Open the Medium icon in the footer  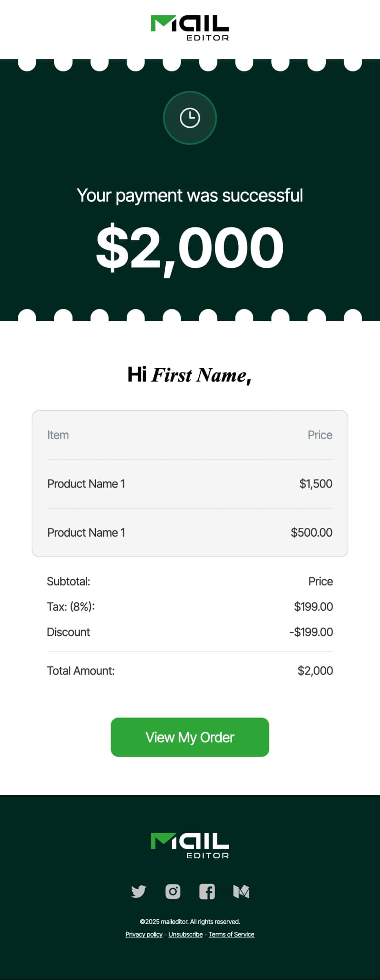click(x=241, y=892)
